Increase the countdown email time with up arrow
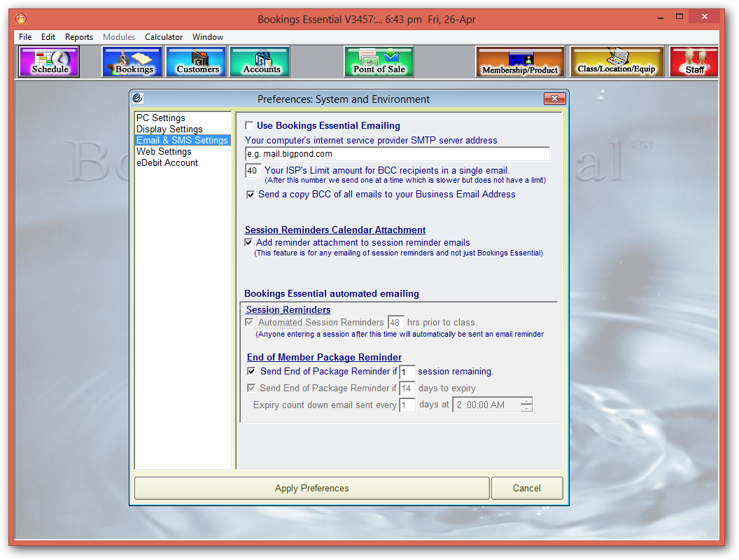The width and height of the screenshot is (739, 560). [x=527, y=401]
